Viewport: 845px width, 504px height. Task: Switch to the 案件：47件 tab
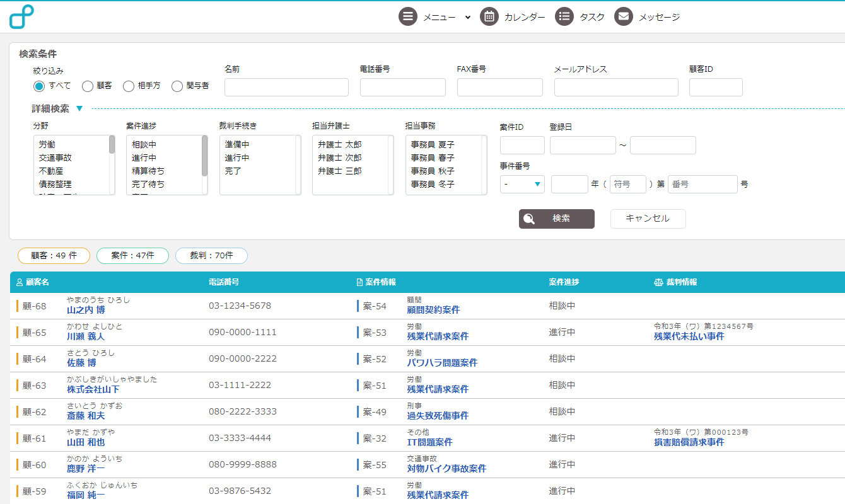tap(132, 255)
